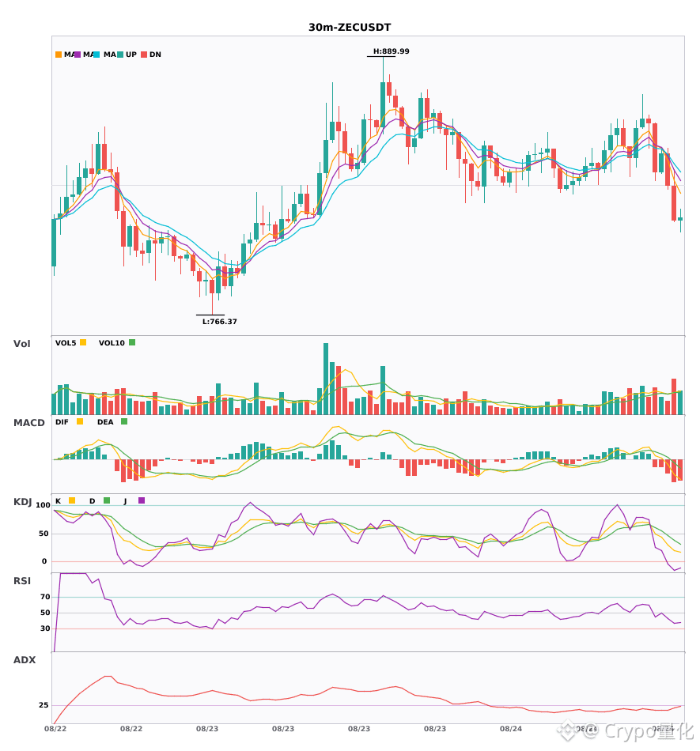The width and height of the screenshot is (700, 751).
Task: Click the RSI 30 axis label
Action: tap(45, 628)
